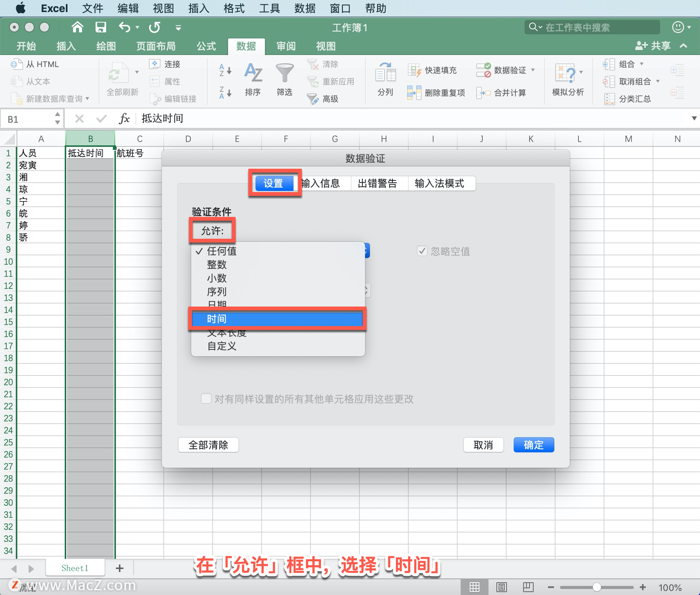The width and height of the screenshot is (700, 595).
Task: Expand the formula bar
Action: (694, 119)
